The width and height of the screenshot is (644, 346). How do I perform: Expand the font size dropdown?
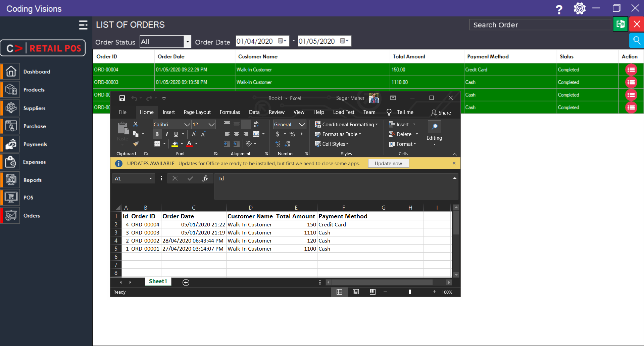click(x=211, y=125)
